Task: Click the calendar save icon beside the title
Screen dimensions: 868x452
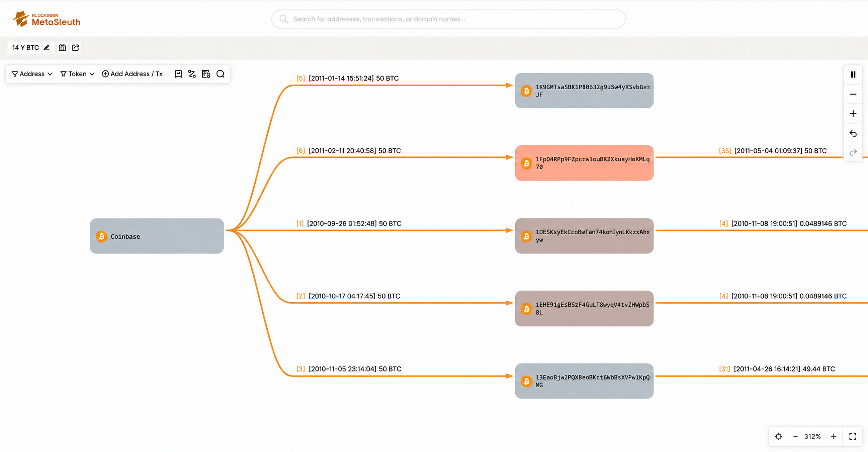Action: [62, 48]
